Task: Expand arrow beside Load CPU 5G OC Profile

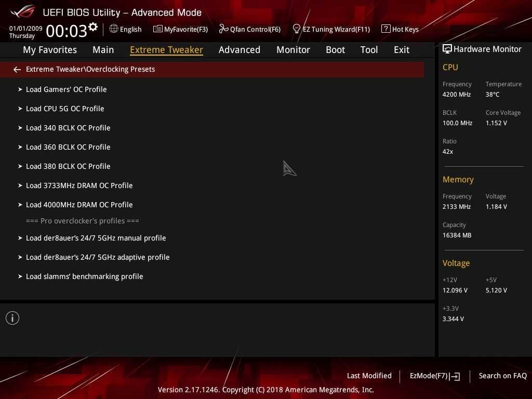Action: pos(20,109)
